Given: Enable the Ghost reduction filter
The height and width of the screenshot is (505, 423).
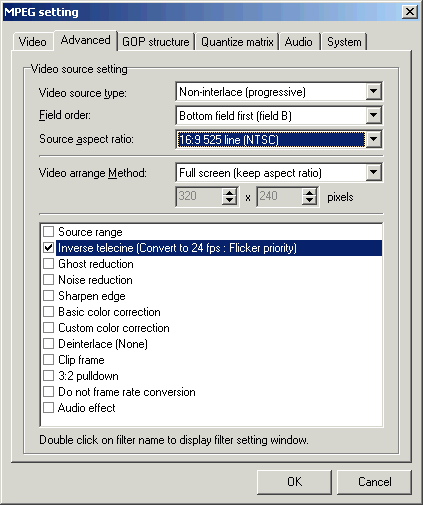Looking at the screenshot, I should (49, 263).
